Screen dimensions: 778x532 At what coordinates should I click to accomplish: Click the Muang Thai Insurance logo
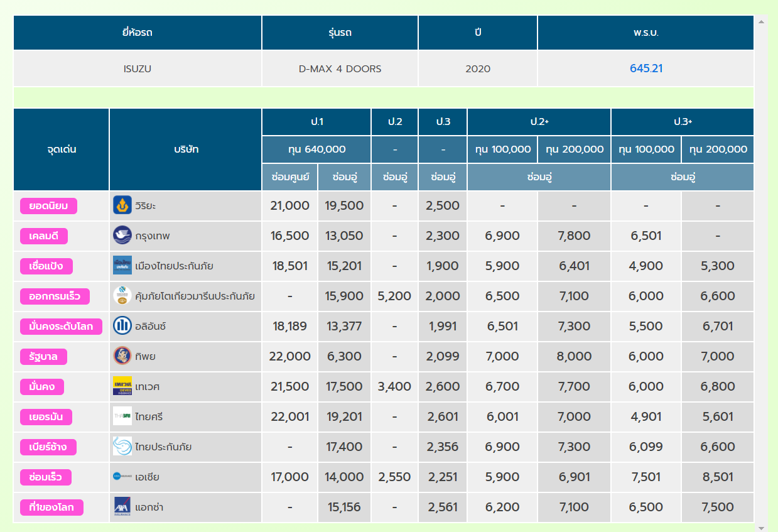pyautogui.click(x=122, y=266)
